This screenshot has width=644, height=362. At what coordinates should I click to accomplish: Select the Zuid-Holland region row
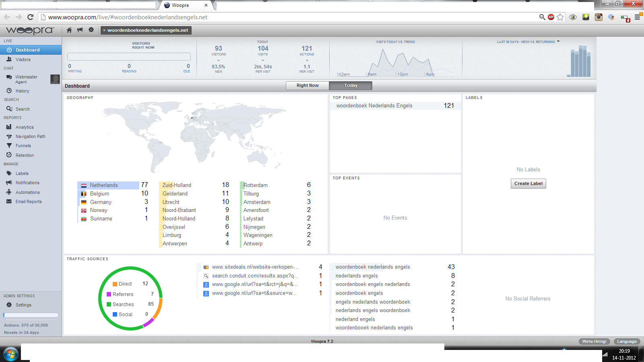(195, 185)
